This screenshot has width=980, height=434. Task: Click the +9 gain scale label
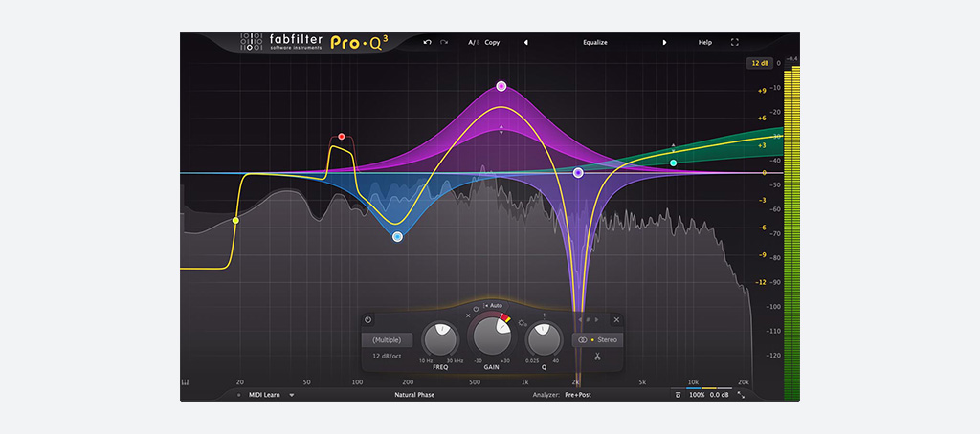coord(762,91)
